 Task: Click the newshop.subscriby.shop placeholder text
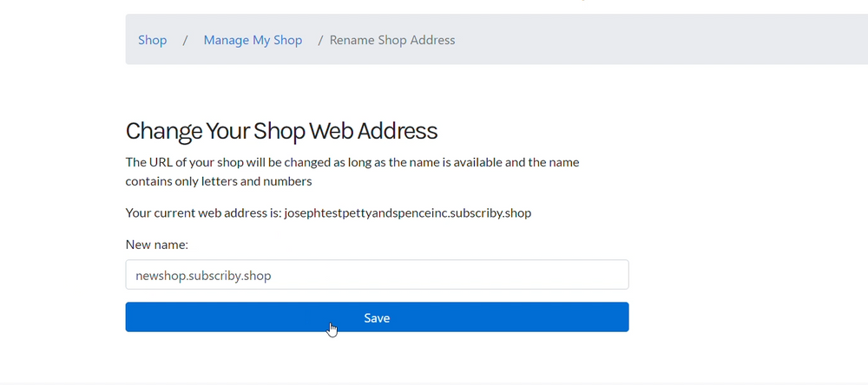coord(203,276)
